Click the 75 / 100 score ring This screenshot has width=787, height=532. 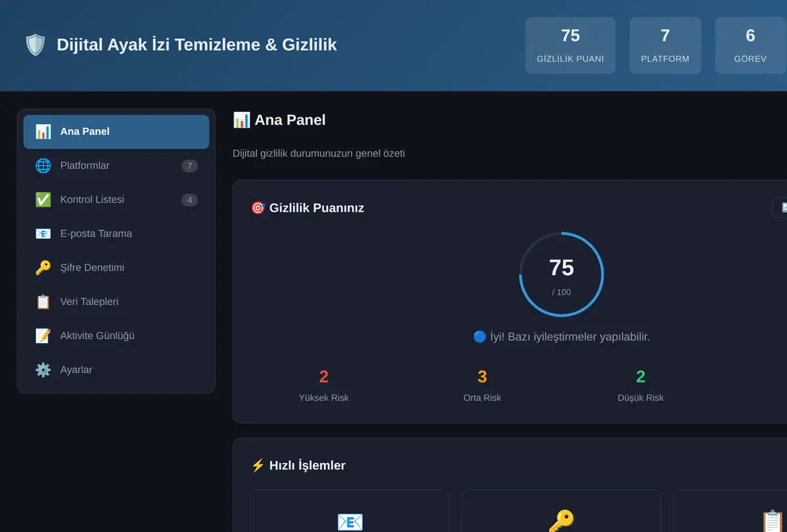tap(561, 275)
